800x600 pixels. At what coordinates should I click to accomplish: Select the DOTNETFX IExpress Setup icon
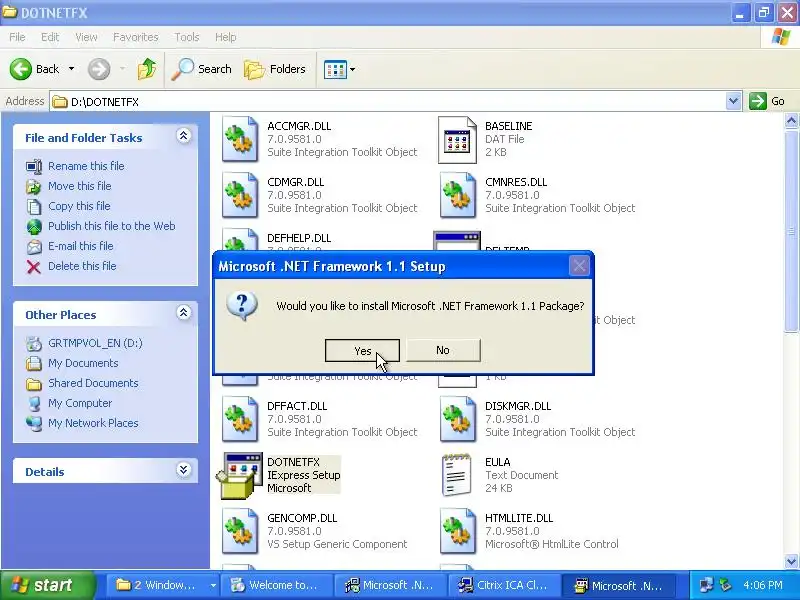tap(239, 476)
